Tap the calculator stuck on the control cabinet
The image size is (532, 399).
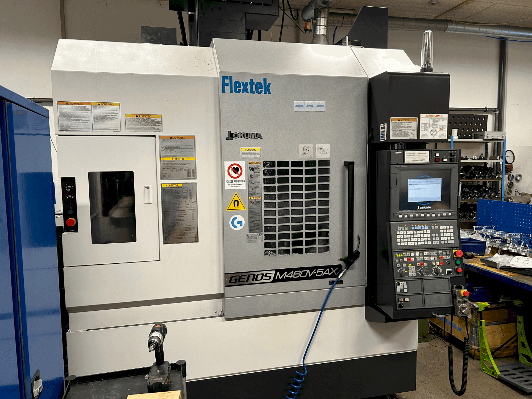point(383,132)
